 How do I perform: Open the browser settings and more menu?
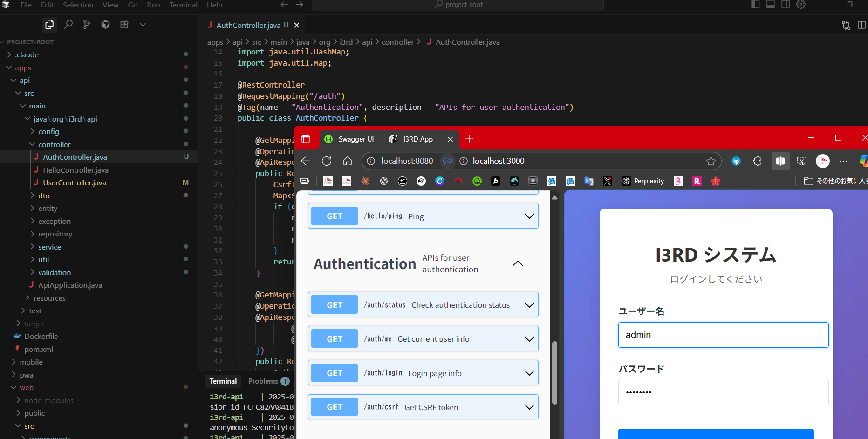click(844, 161)
